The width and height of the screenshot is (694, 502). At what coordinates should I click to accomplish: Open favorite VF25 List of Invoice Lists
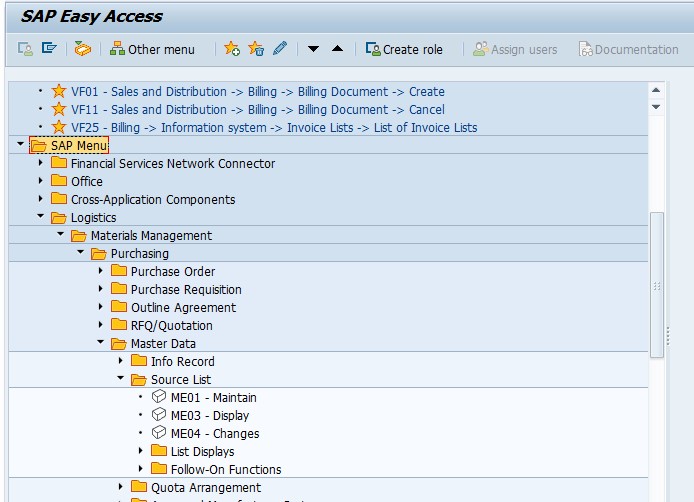[274, 127]
